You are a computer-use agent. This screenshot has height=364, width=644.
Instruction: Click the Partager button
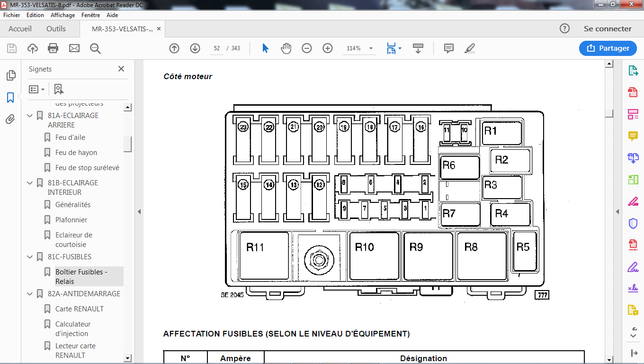608,48
